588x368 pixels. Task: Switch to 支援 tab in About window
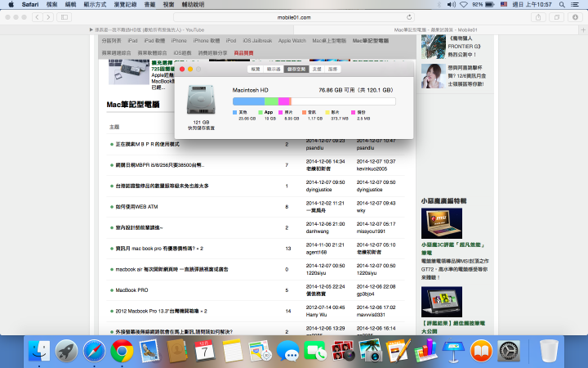pos(317,69)
